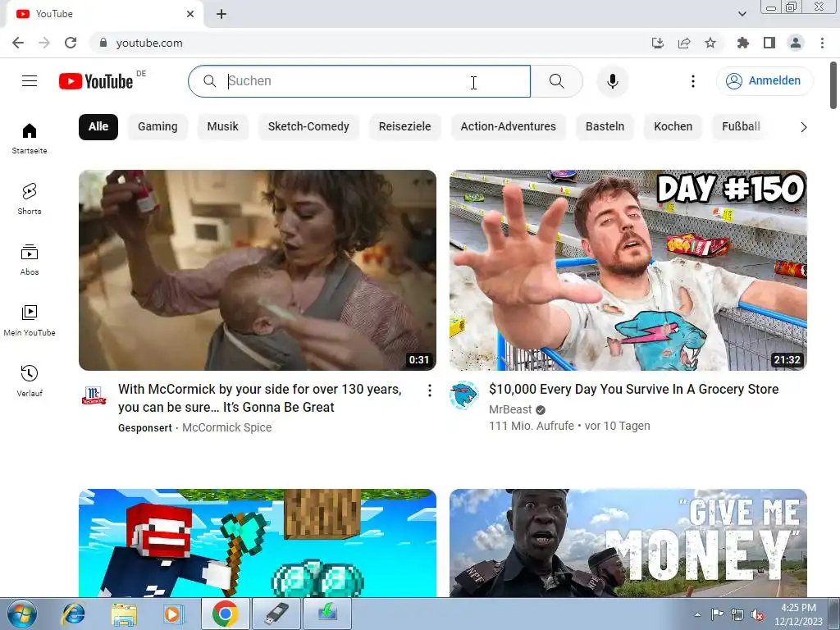Open a new browser tab
840x630 pixels.
[221, 14]
